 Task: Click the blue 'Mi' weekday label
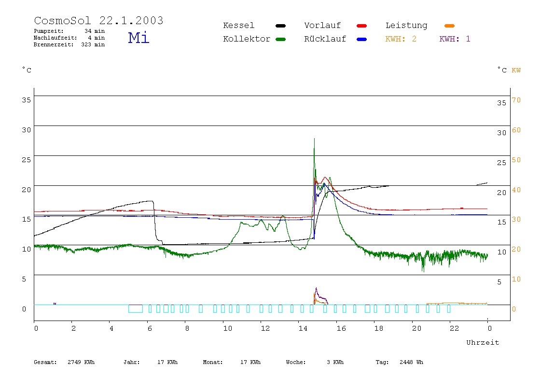click(138, 38)
